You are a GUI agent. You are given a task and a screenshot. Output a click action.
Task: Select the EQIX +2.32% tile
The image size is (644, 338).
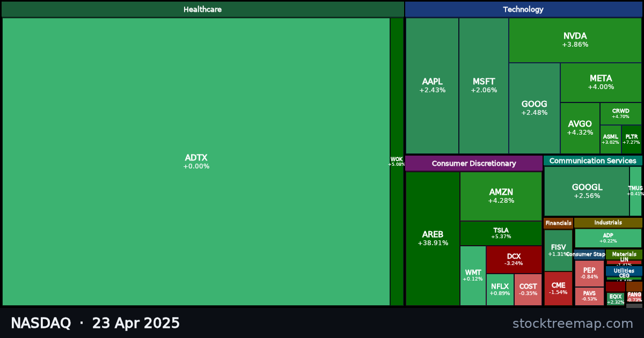point(616,299)
